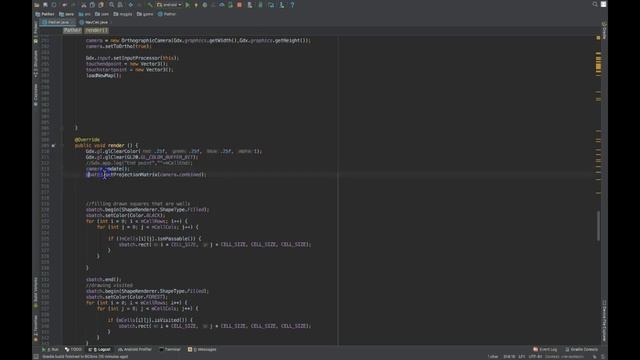Click the Cut scissors icon
640x360 pixels.
click(84, 5)
